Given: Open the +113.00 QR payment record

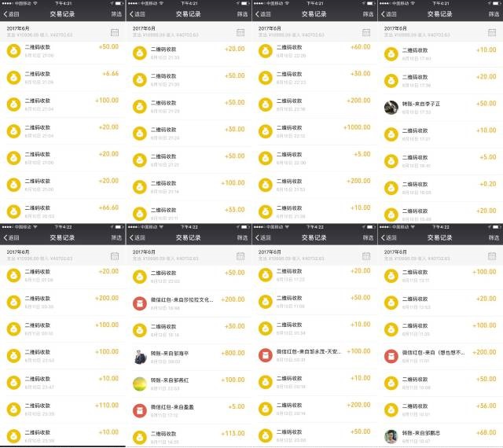Looking at the screenshot, I should click(x=189, y=435).
